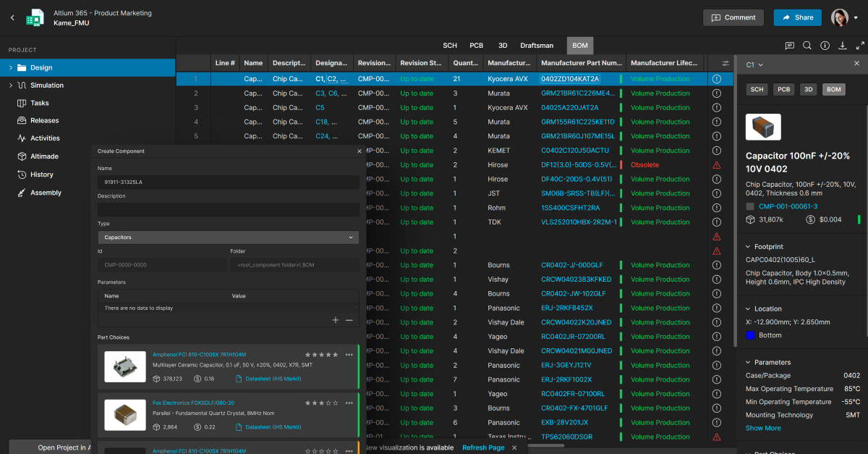
Task: Toggle the PCB view button in C1 panel
Action: (783, 90)
